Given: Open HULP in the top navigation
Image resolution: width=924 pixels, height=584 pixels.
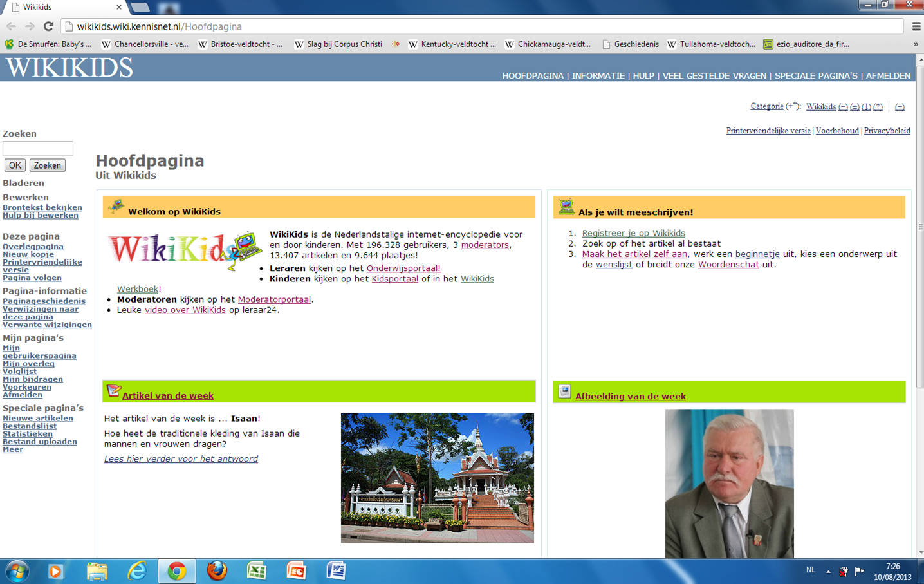Looking at the screenshot, I should pos(643,76).
